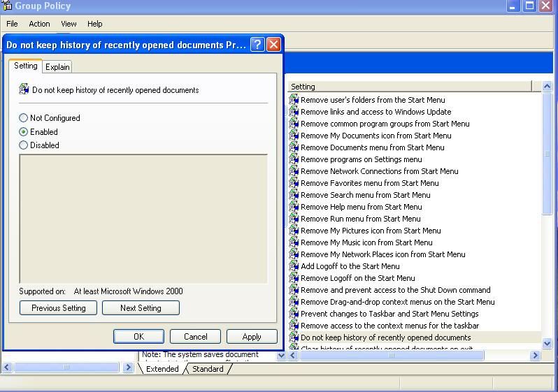Click the icon beside 'Prevent changes to Taskbar and Start Menu Settings'

point(294,313)
